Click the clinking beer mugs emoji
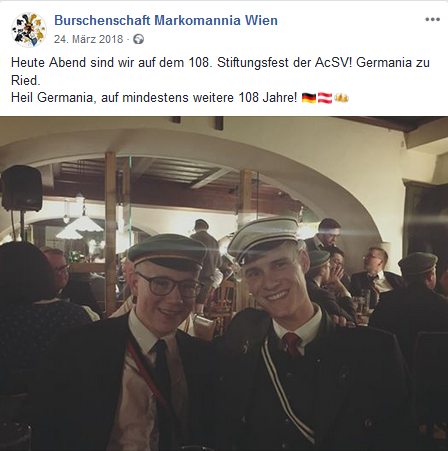 point(341,98)
